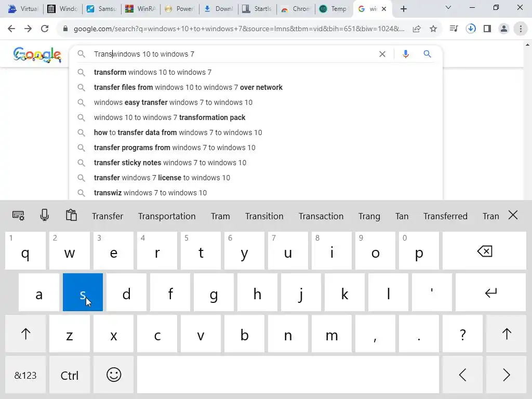
Task: Switch to the Virtual tab
Action: coord(23,9)
